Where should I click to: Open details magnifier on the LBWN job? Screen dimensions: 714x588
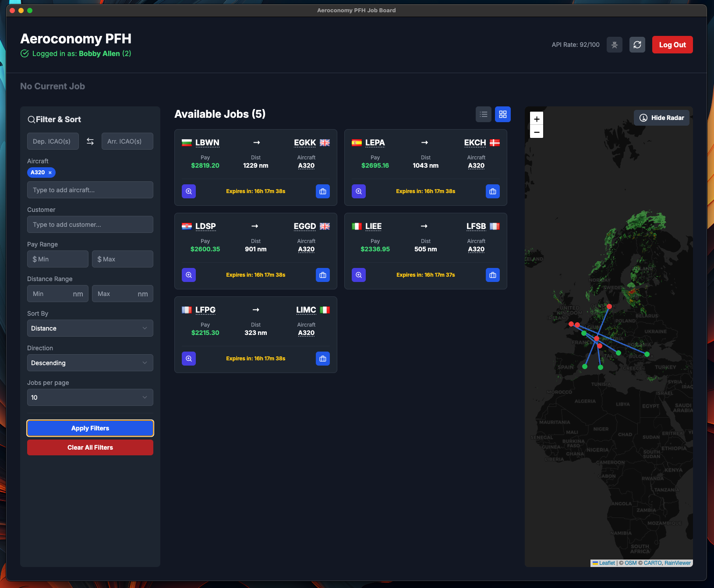[189, 191]
